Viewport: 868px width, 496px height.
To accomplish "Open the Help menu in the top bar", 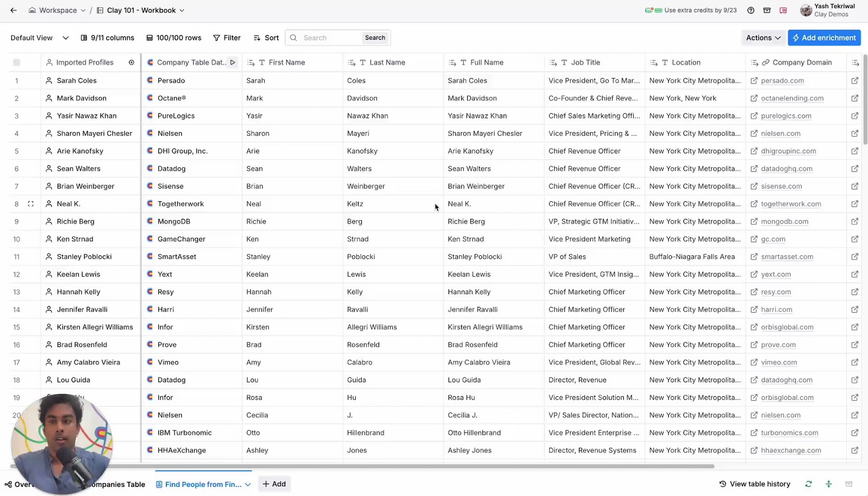I will [x=751, y=10].
